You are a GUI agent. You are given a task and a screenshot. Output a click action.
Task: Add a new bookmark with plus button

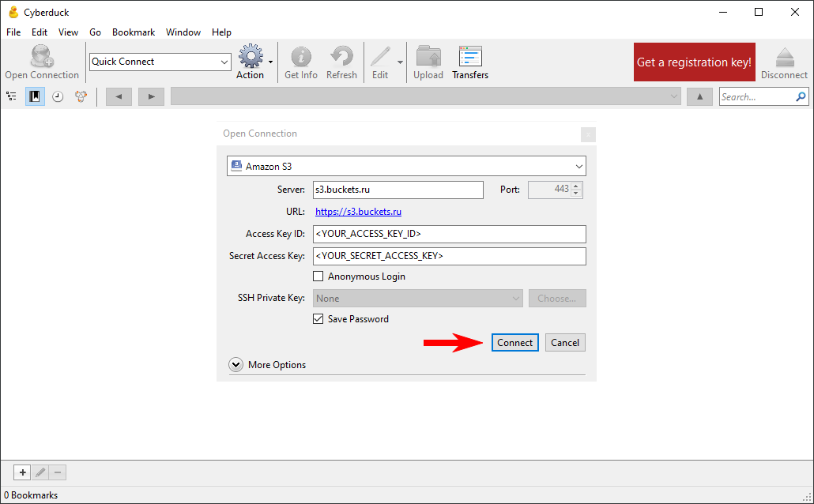22,472
